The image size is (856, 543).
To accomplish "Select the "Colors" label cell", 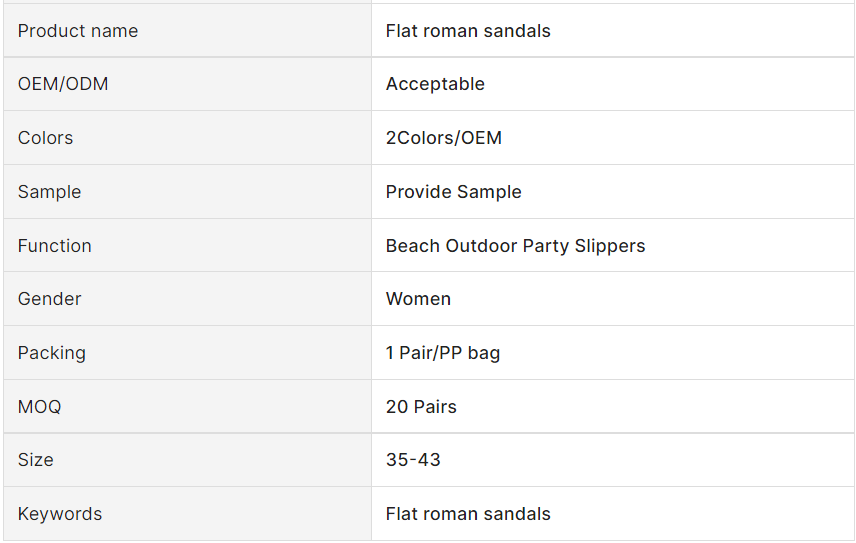I will click(x=46, y=138).
